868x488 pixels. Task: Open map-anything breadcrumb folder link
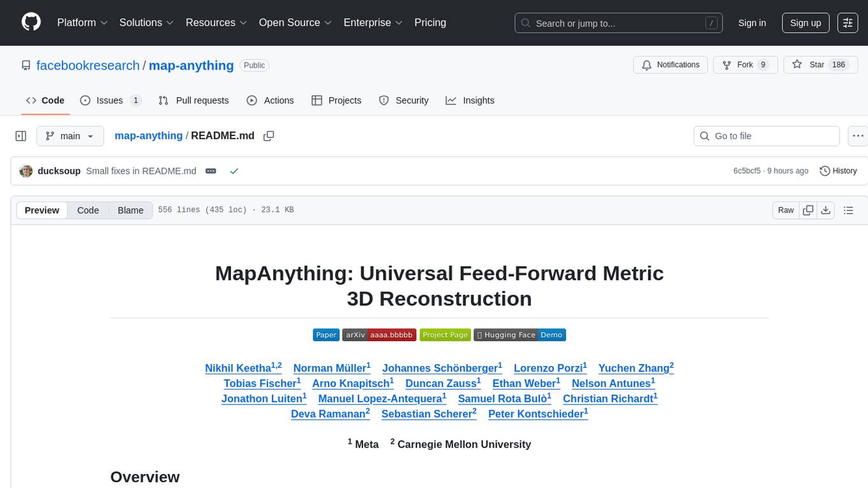coord(149,135)
